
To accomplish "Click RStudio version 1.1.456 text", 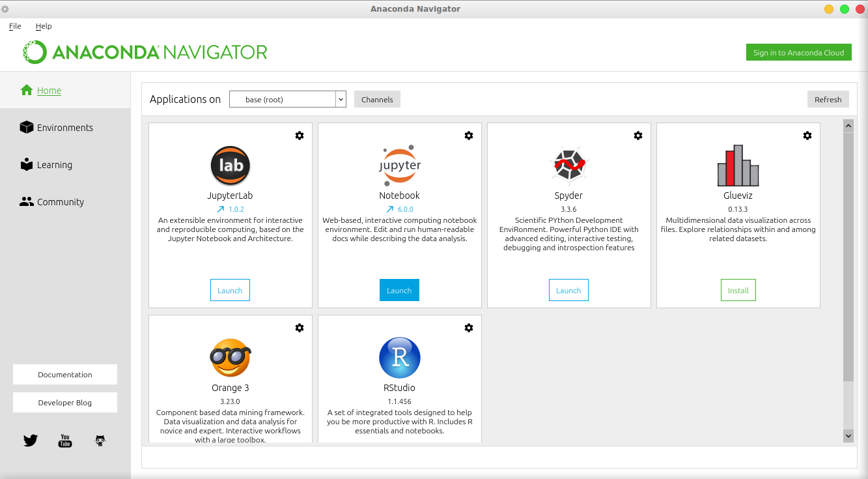I will point(399,401).
